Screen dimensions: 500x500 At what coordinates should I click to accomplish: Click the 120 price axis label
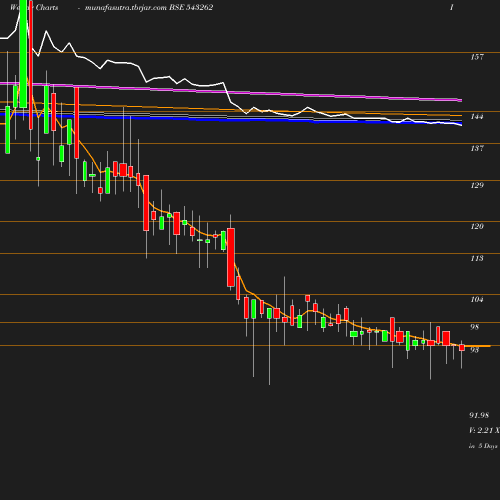(x=477, y=226)
